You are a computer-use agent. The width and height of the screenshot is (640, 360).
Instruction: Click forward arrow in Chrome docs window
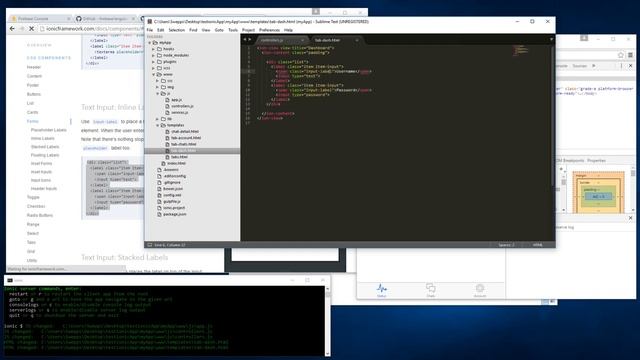pos(22,29)
